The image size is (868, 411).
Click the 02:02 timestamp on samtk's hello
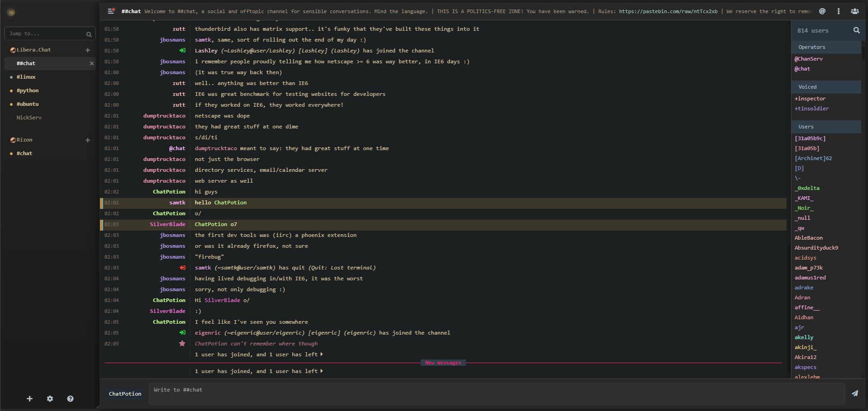[112, 203]
